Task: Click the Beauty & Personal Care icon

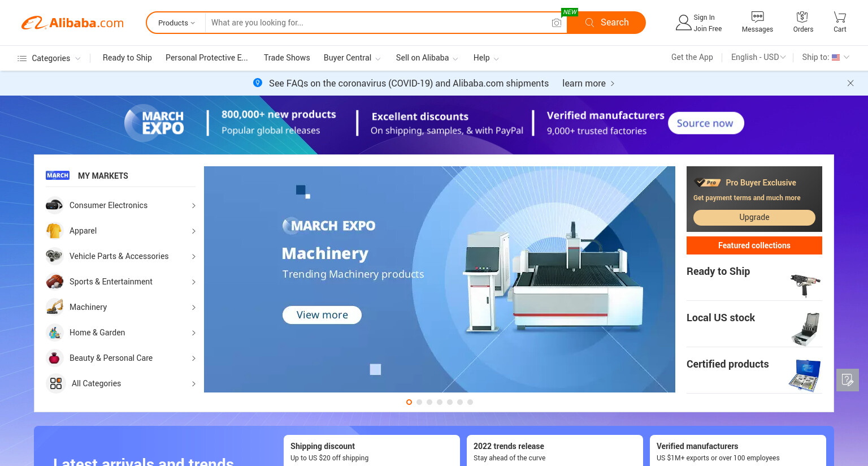Action: click(55, 358)
